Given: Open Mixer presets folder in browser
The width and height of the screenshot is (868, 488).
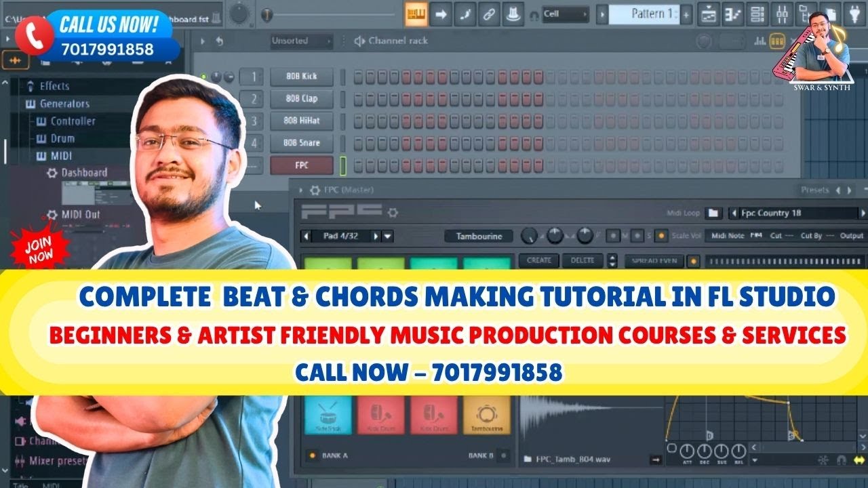Looking at the screenshot, I should pyautogui.click(x=51, y=461).
